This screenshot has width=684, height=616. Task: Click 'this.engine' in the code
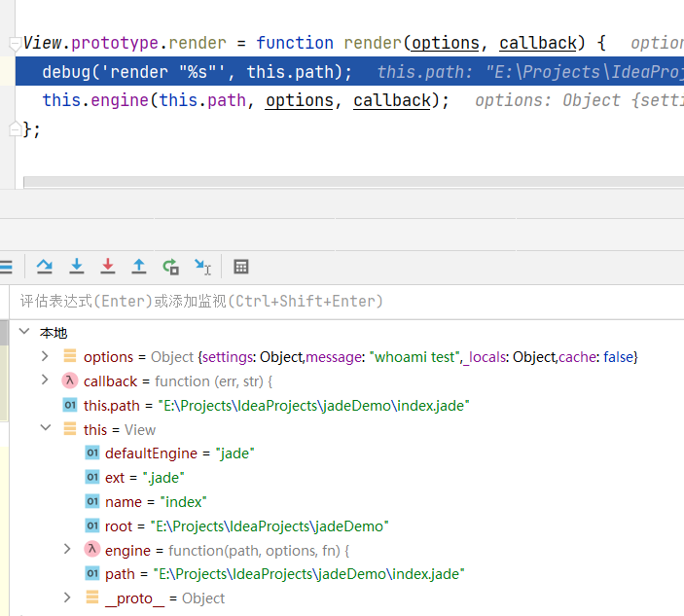[95, 100]
